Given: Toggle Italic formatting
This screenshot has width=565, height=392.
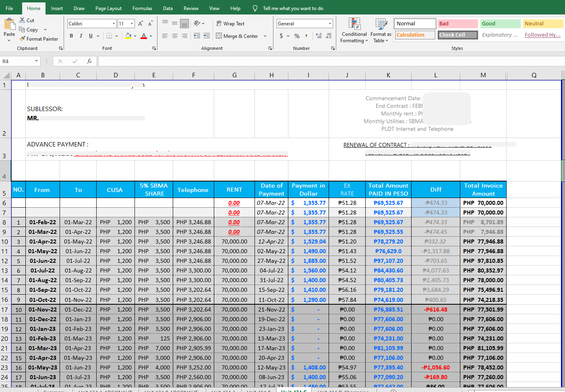Looking at the screenshot, I should point(81,36).
